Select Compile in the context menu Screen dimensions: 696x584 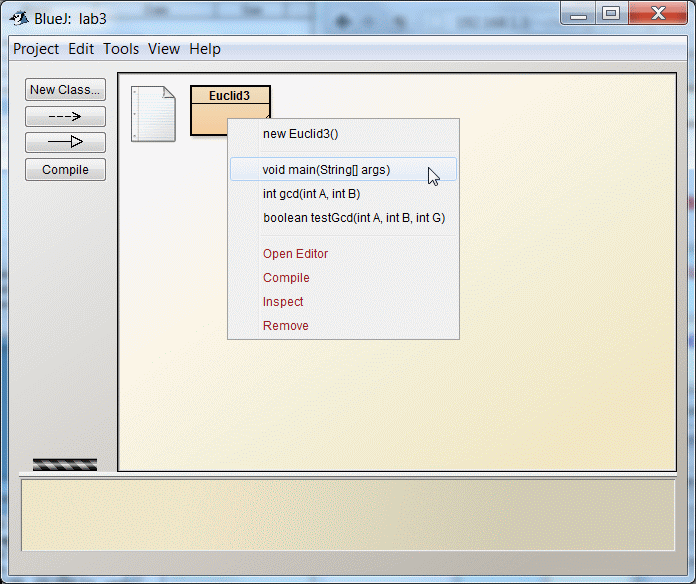[343, 277]
